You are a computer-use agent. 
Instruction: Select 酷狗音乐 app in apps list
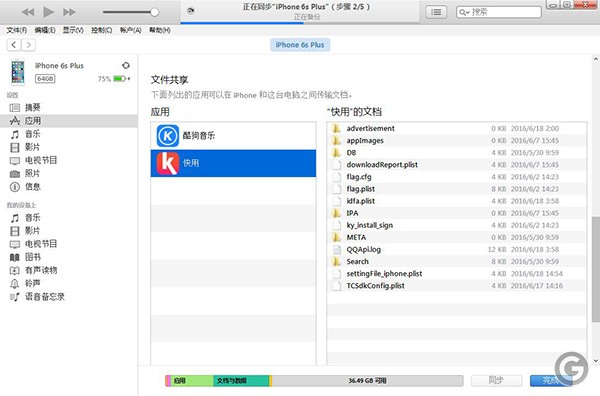point(233,136)
